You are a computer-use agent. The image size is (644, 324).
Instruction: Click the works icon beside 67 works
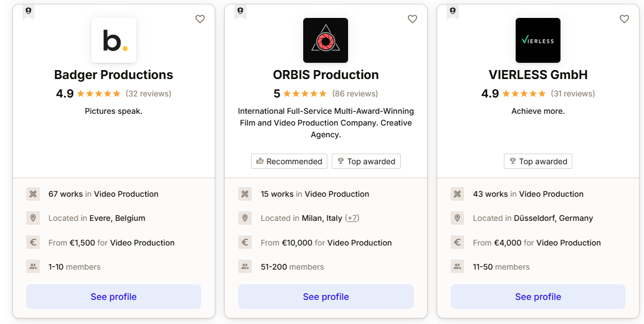33,194
